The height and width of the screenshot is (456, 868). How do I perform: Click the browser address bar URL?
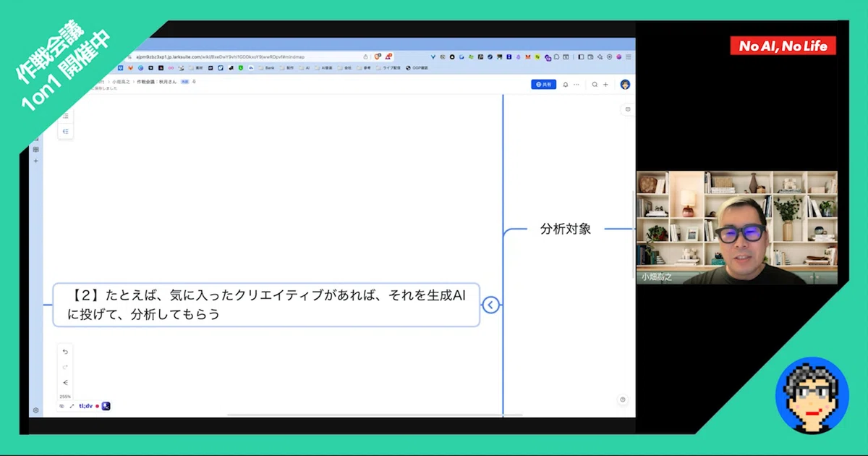(x=221, y=56)
